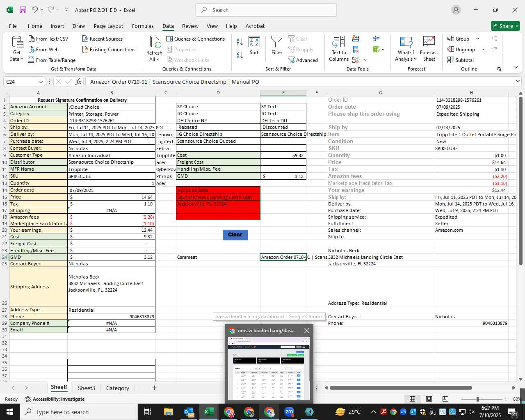The image size is (525, 420).
Task: Expand the Group dropdown arrow
Action: [x=477, y=39]
